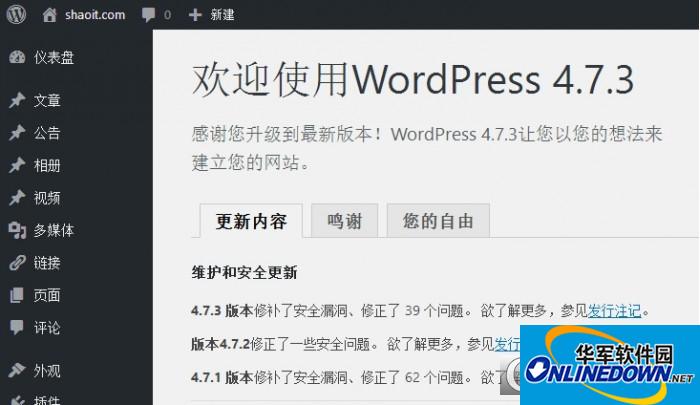The image size is (700, 405).
Task: Click the speech bubble icon for 评论
Action: (17, 328)
